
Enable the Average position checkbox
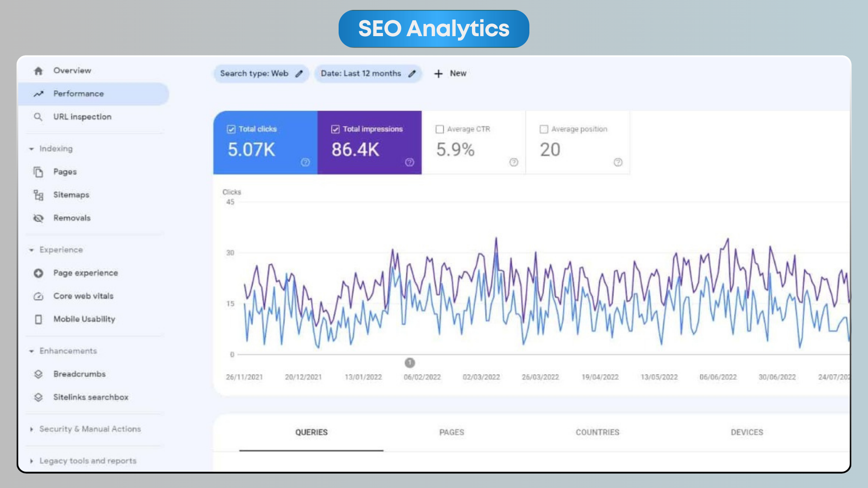(x=544, y=129)
